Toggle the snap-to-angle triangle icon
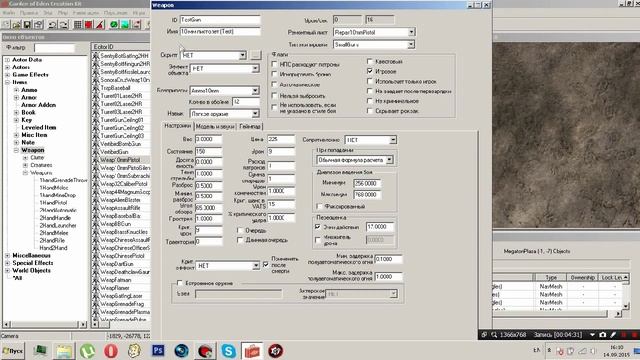This screenshot has height=360, width=640. point(100,25)
